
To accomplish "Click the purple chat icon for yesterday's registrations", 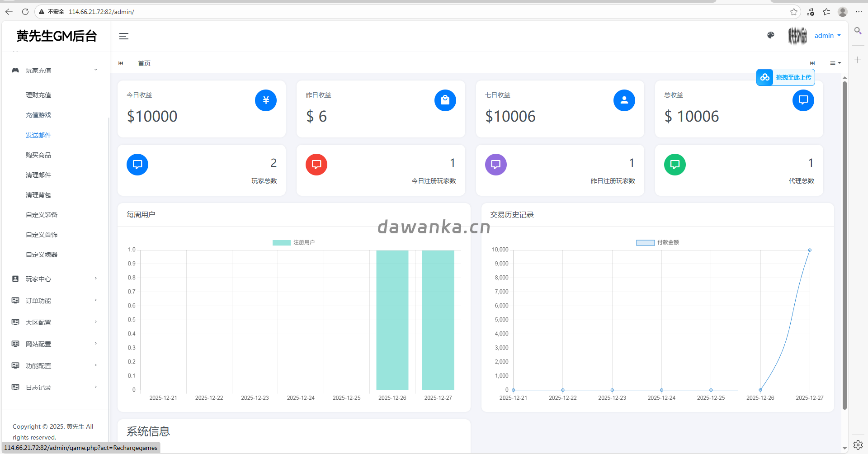I will [x=495, y=165].
